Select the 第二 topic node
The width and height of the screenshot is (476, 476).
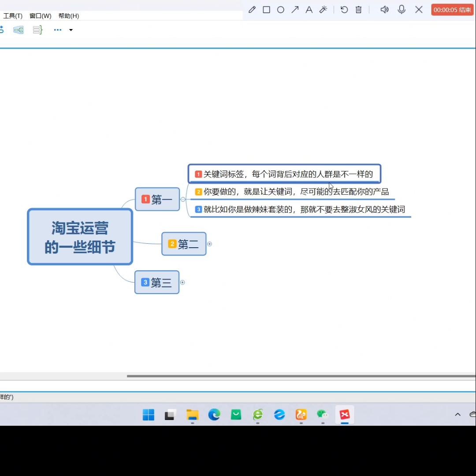point(184,244)
